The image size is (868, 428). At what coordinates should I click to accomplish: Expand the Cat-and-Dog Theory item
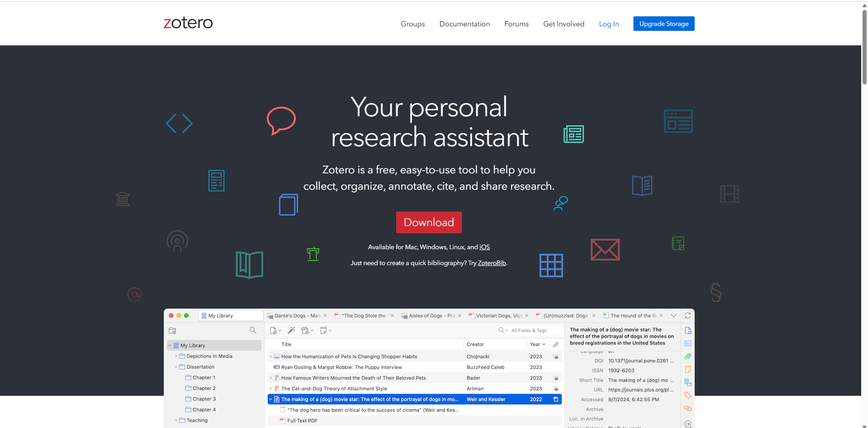click(x=271, y=389)
